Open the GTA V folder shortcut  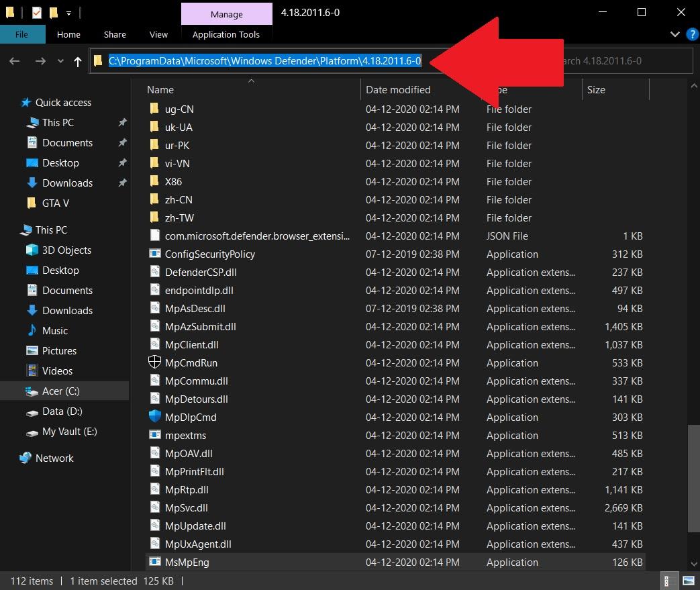tap(55, 203)
